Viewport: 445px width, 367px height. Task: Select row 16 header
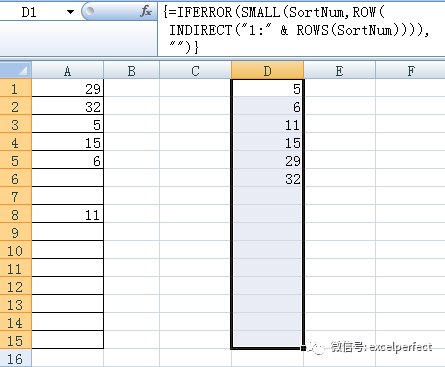(15, 358)
